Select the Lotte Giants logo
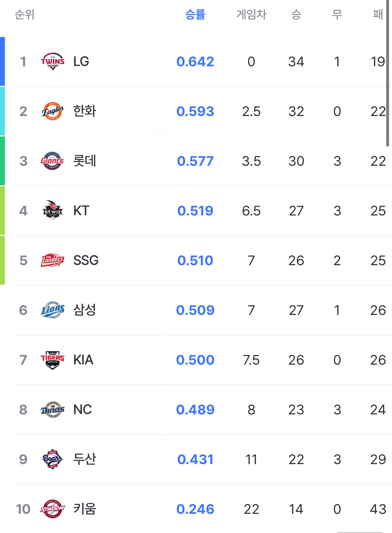This screenshot has width=392, height=533. pyautogui.click(x=52, y=161)
